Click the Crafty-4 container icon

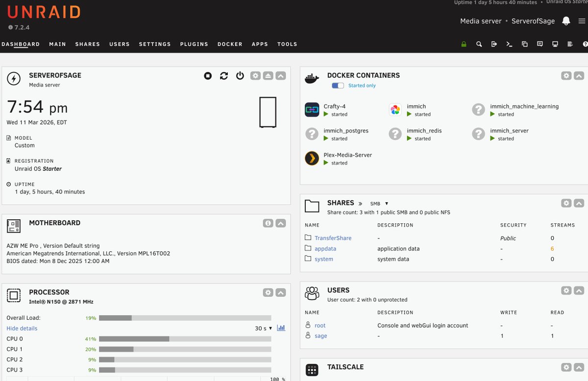(x=312, y=110)
